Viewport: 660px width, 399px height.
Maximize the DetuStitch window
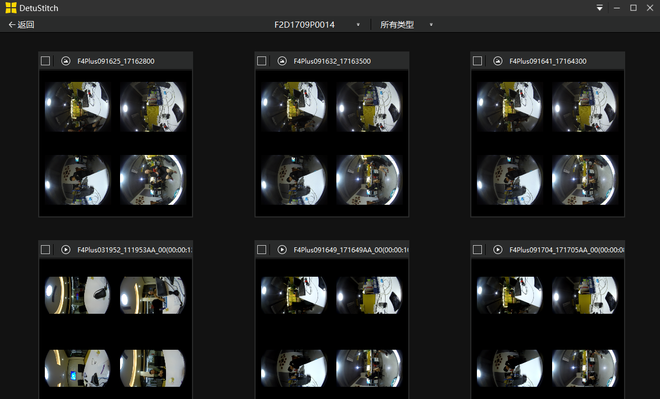coord(633,8)
